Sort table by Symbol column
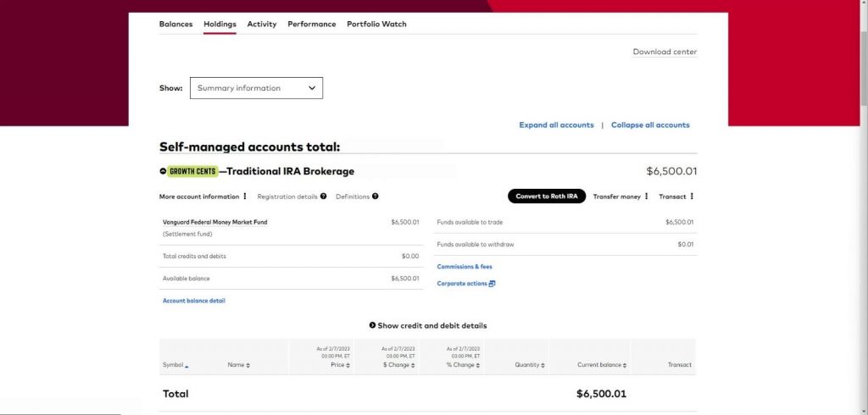 pos(175,365)
